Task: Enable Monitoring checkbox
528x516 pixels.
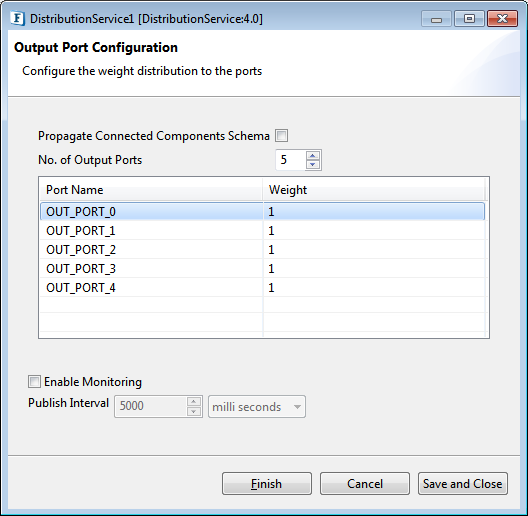Action: tap(34, 382)
